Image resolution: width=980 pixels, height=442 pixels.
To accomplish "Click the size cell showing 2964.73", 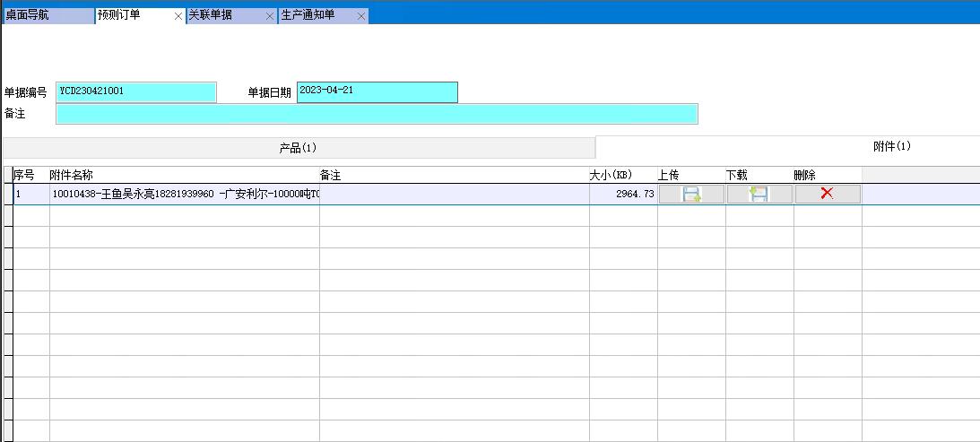I will (x=622, y=195).
